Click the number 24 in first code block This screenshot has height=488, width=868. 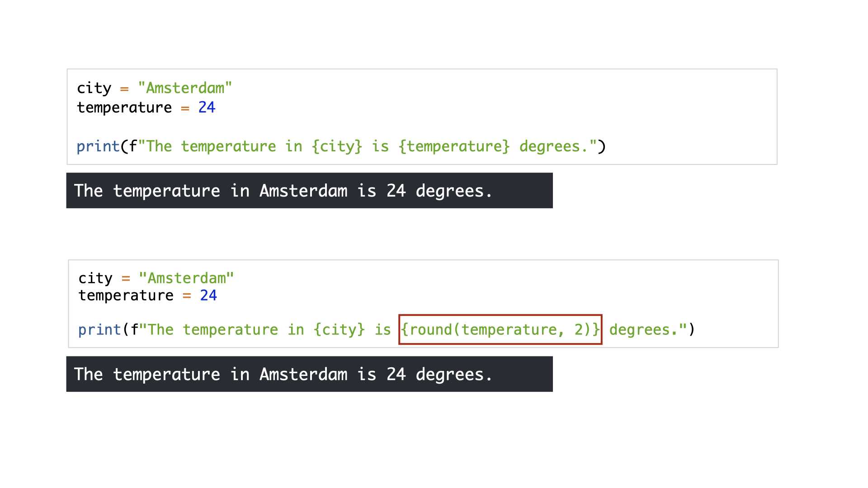click(207, 107)
